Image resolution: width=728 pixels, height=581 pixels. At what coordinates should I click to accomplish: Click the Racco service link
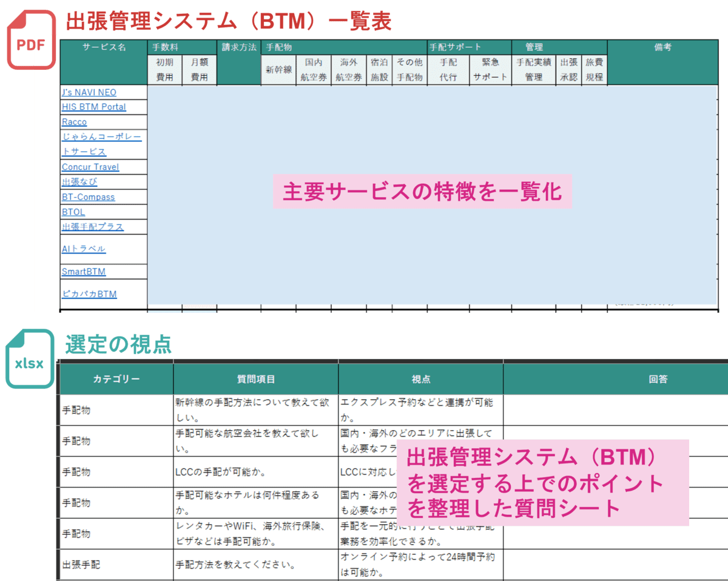click(x=74, y=122)
